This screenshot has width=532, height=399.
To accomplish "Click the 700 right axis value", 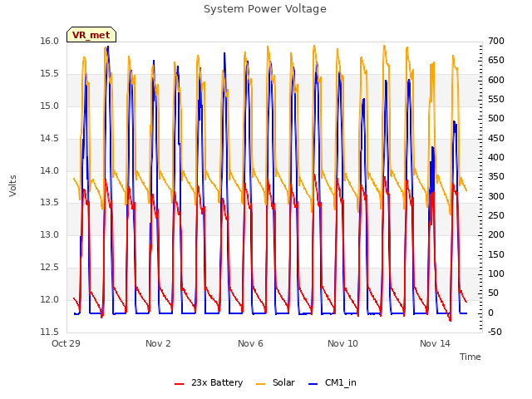I will [x=496, y=41].
